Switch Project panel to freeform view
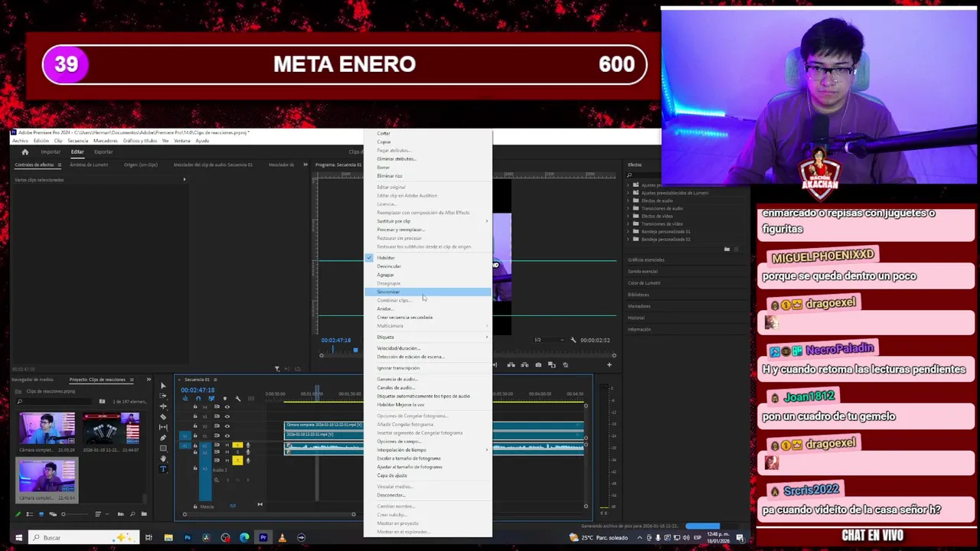The height and width of the screenshot is (551, 980). tap(53, 514)
